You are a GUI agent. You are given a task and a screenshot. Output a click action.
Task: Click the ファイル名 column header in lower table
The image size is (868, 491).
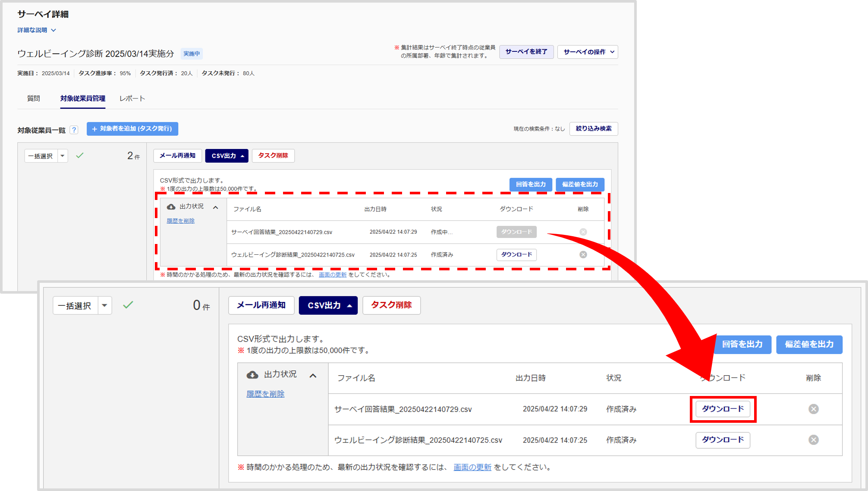tap(356, 378)
